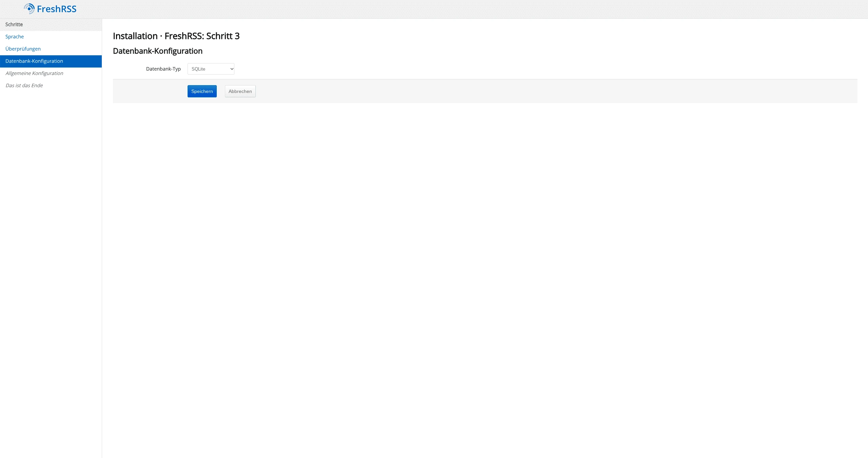Select the Datenbank-Konfiguration step
Viewport: 868px width, 458px height.
51,61
